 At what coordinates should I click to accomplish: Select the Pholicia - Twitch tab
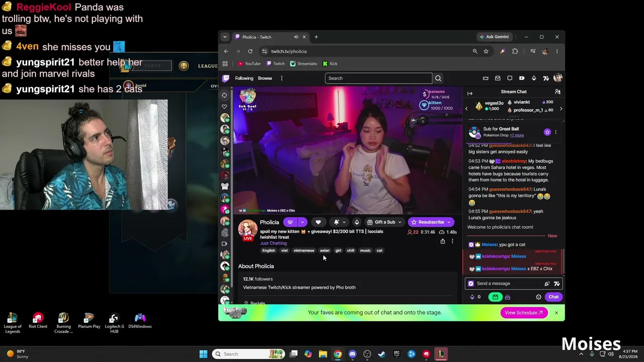coord(270,37)
